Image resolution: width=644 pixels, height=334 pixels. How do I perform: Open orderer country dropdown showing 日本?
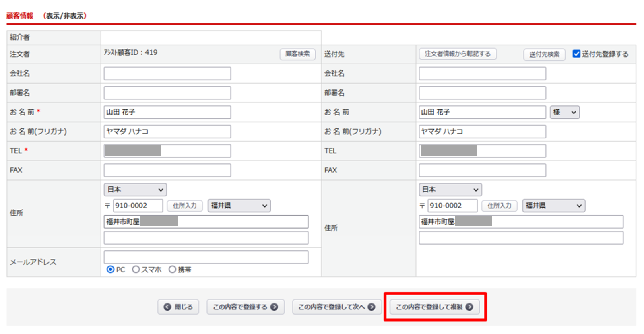tap(135, 190)
